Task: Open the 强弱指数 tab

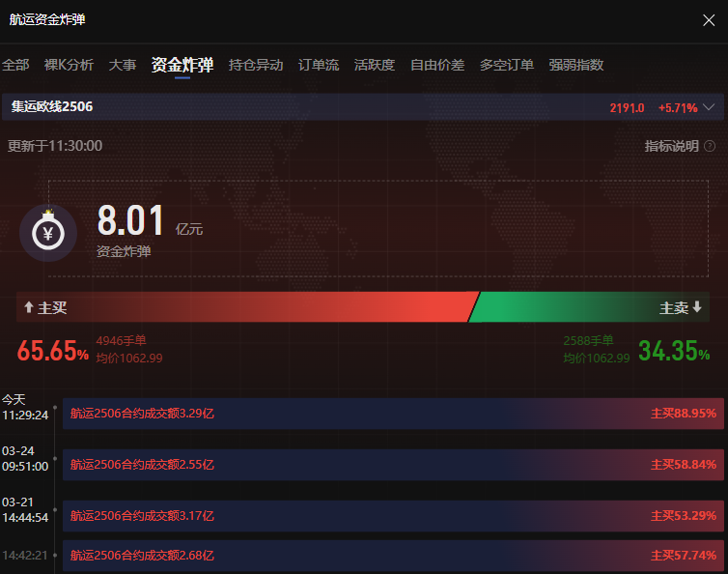Action: pos(576,65)
